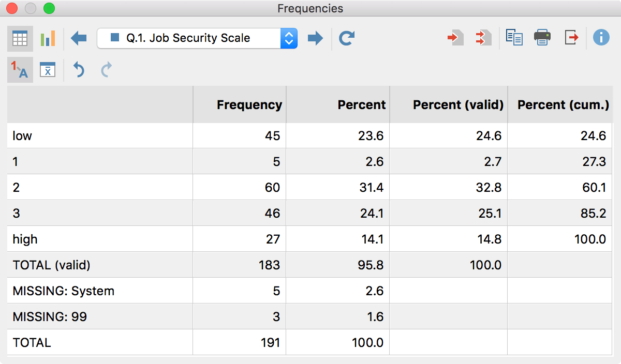Open the Q.1. Job Security Scale dropdown

(x=197, y=38)
